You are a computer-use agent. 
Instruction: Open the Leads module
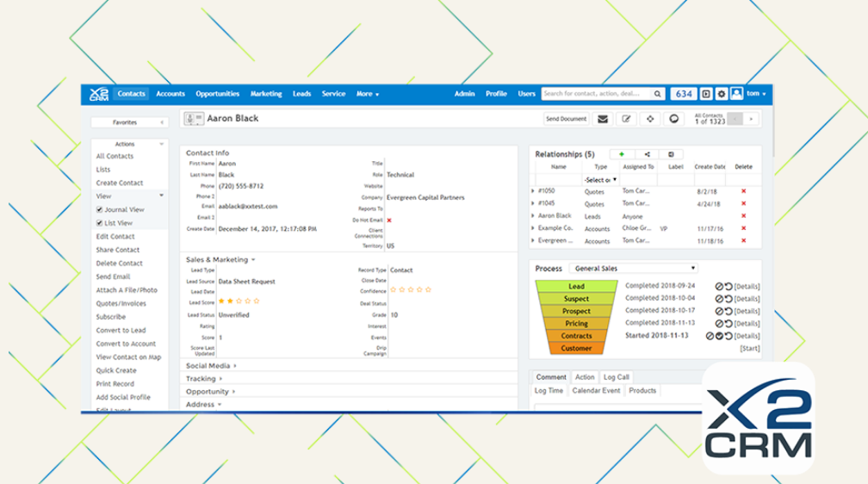point(301,94)
